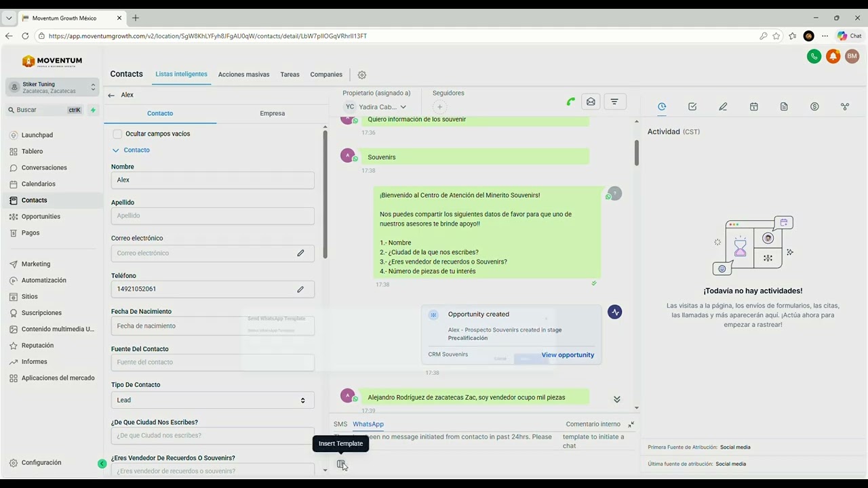868x488 pixels.
Task: Click the conversation vertical scrollbar
Action: click(637, 152)
